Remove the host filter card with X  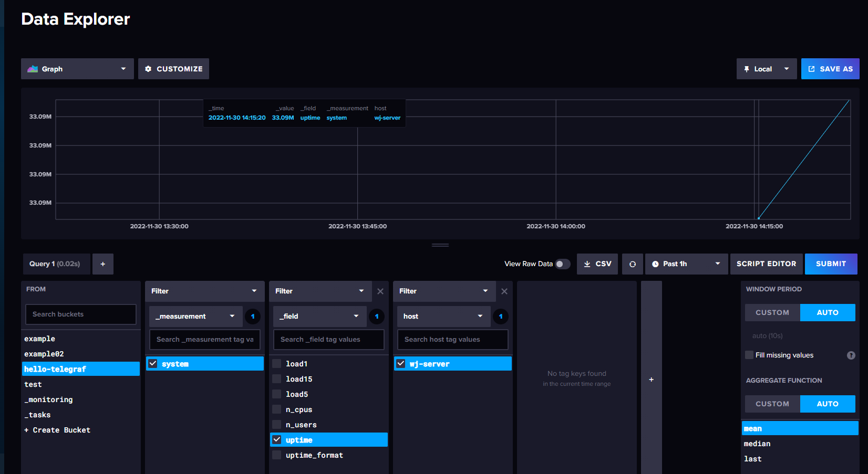tap(504, 291)
